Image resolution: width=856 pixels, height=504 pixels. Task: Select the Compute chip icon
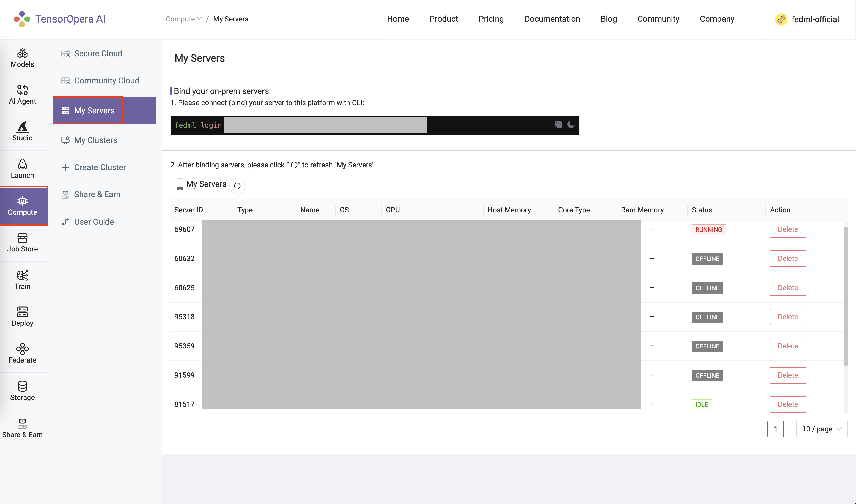[x=23, y=201]
